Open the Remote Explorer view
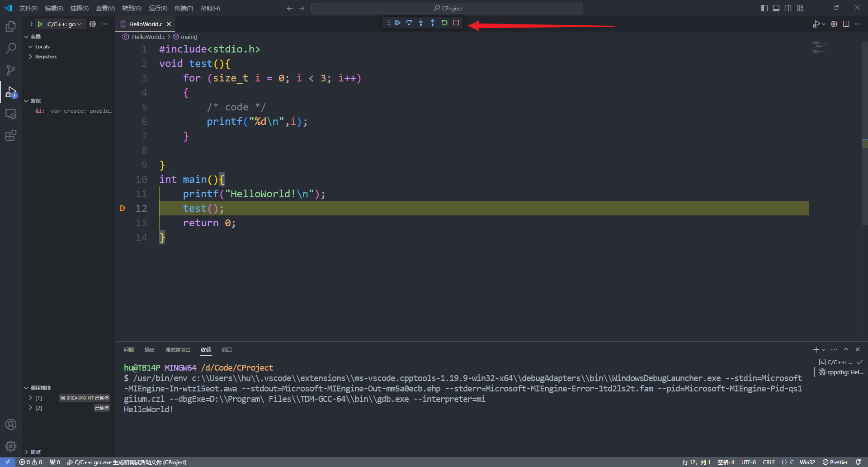868x467 pixels. pos(11,114)
